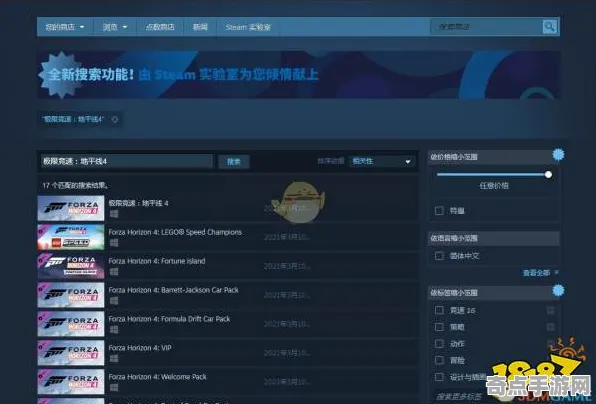This screenshot has height=404, width=596.
Task: Tick the 冒险 tag checkbox
Action: click(x=439, y=360)
